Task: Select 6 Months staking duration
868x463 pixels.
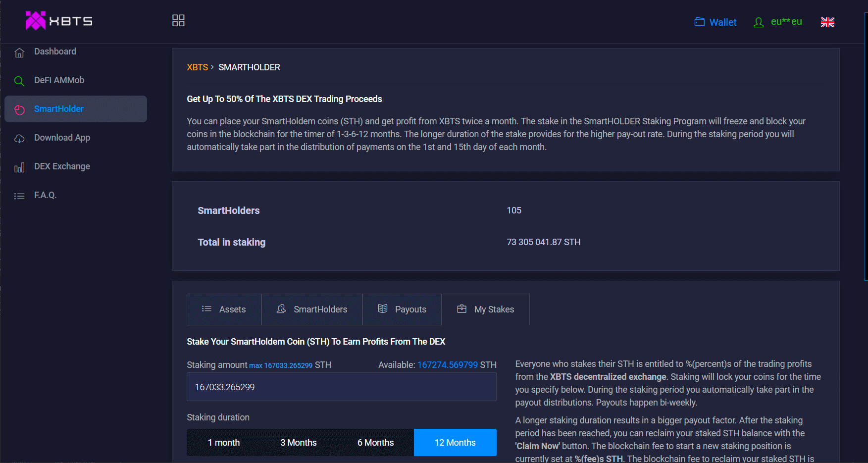Action: tap(376, 443)
